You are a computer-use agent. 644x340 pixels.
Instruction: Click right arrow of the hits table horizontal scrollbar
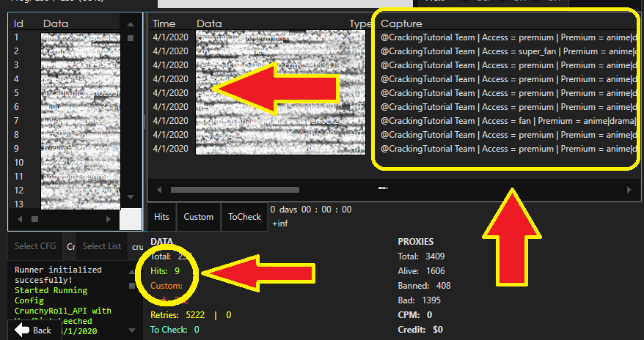pos(629,190)
